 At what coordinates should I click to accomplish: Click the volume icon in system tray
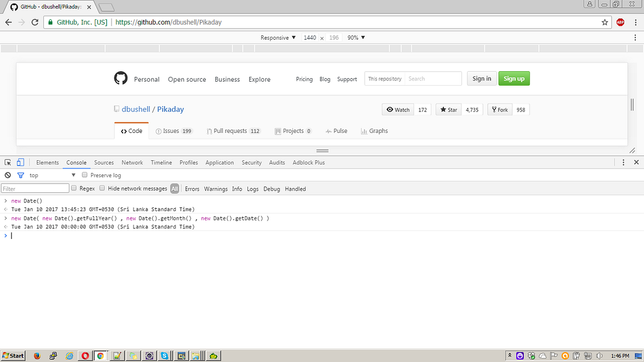[598, 355]
